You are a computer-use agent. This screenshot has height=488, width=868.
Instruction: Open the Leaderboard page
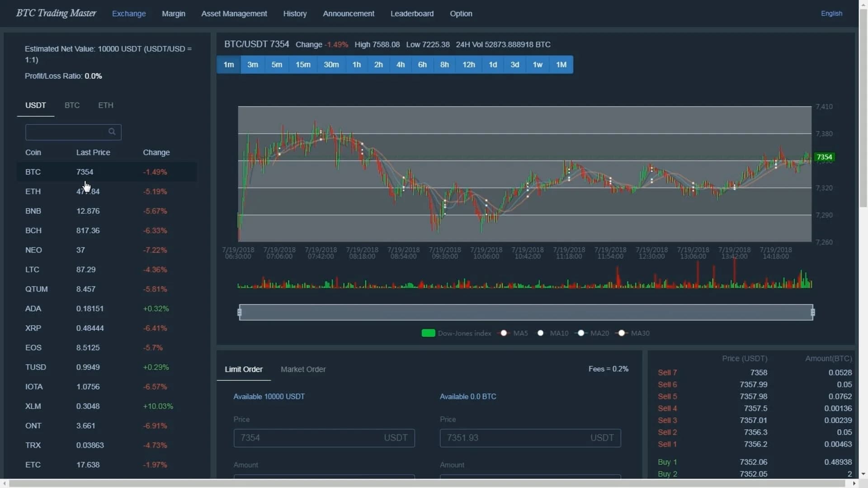click(x=411, y=14)
